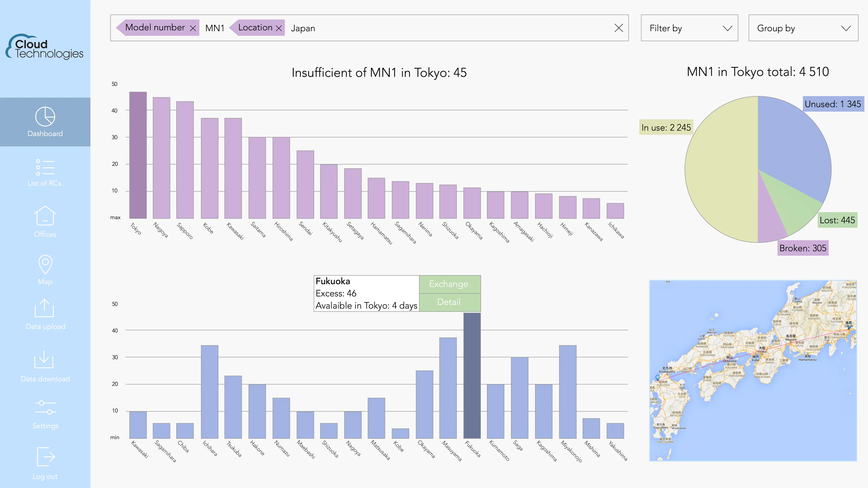Click the Log out icon
Viewport: 868px width, 488px height.
coord(45,457)
